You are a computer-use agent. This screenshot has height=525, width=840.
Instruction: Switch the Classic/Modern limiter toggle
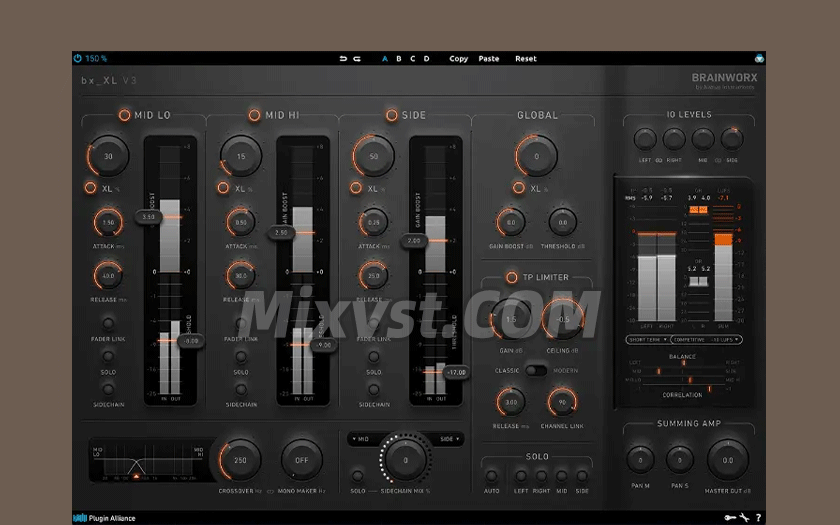536,370
